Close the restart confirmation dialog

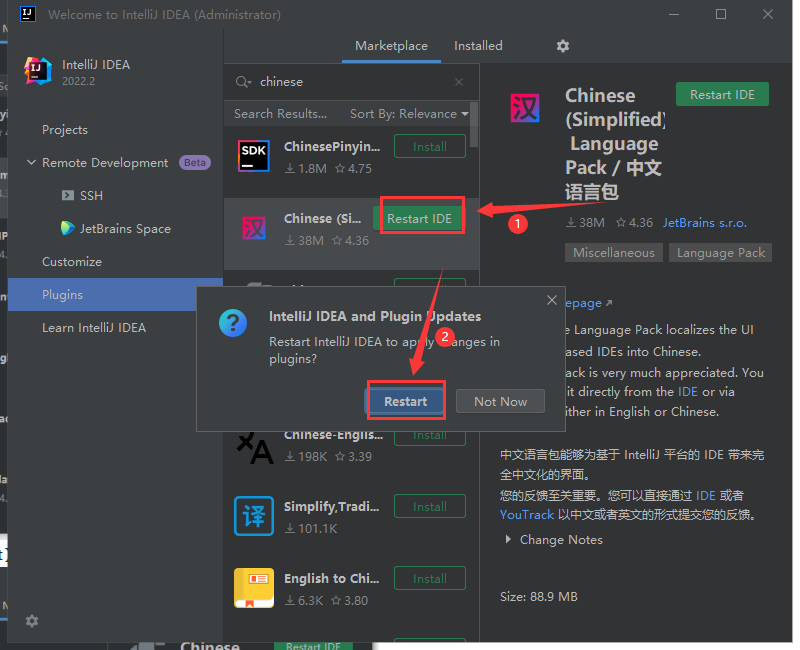click(552, 300)
